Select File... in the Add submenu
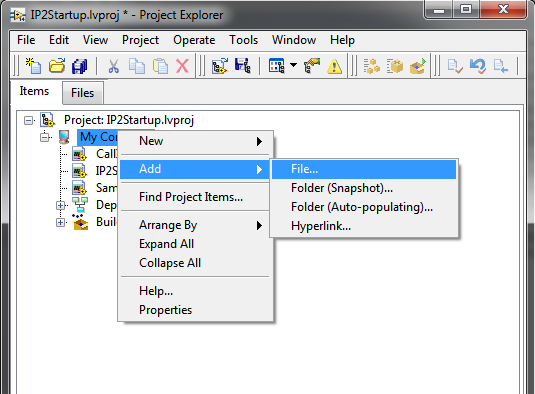The image size is (535, 394). coord(364,169)
